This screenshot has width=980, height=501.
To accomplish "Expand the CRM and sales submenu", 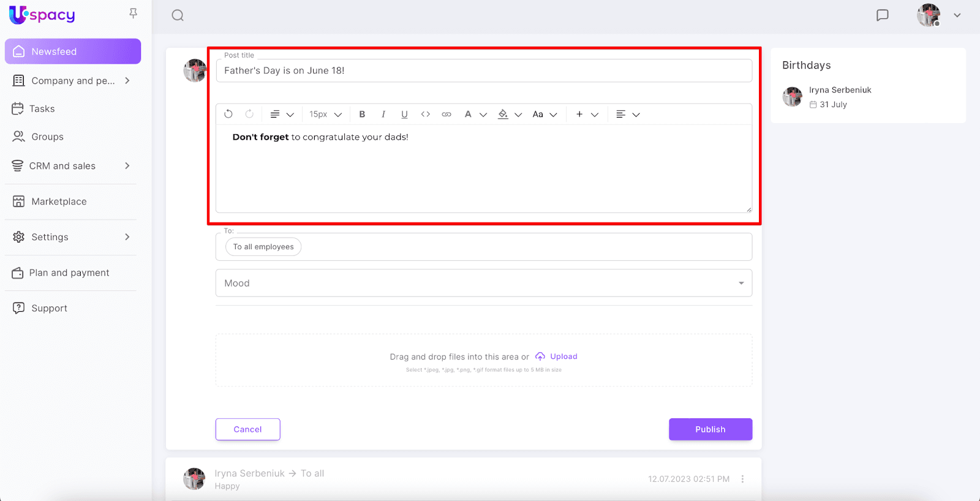I will [127, 166].
